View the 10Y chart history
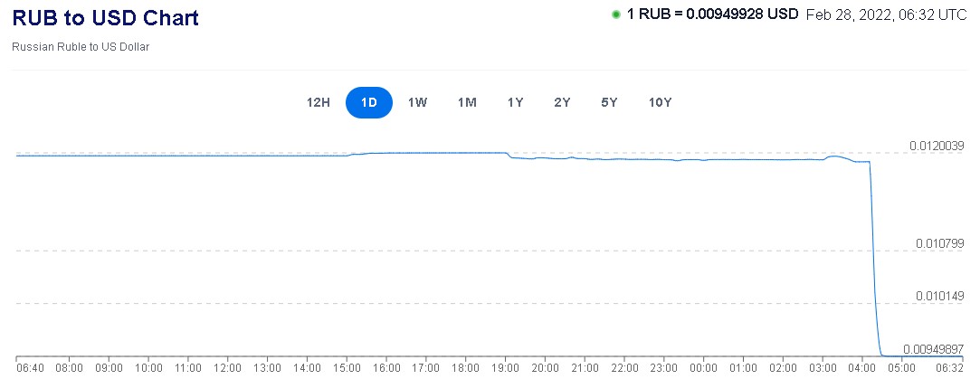The image size is (980, 379). point(660,102)
